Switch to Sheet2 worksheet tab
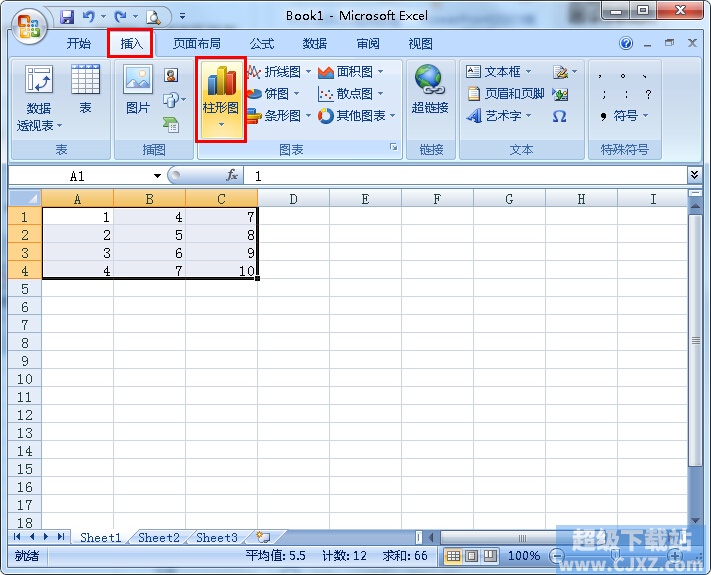This screenshot has width=711, height=575. [x=159, y=537]
